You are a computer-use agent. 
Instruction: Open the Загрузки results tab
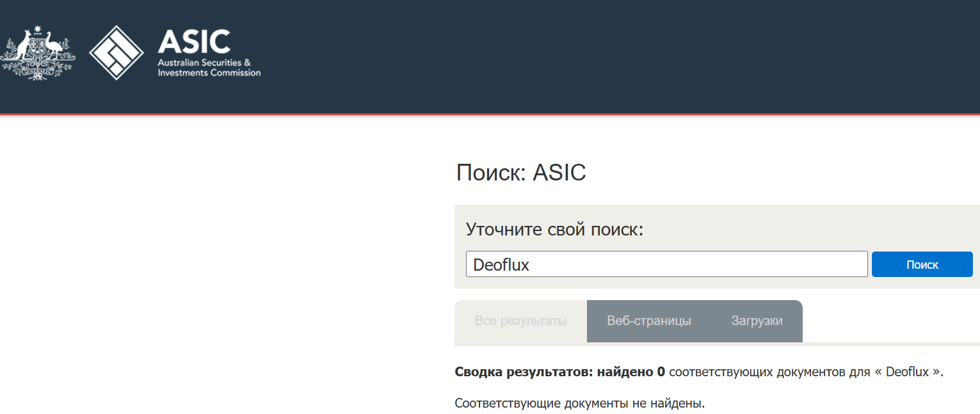(x=757, y=321)
